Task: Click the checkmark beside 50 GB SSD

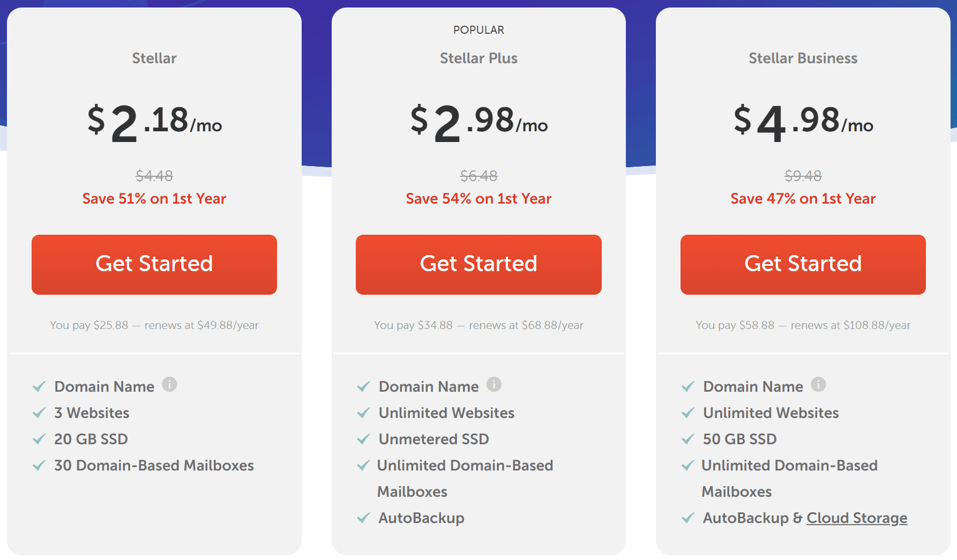Action: (x=688, y=439)
